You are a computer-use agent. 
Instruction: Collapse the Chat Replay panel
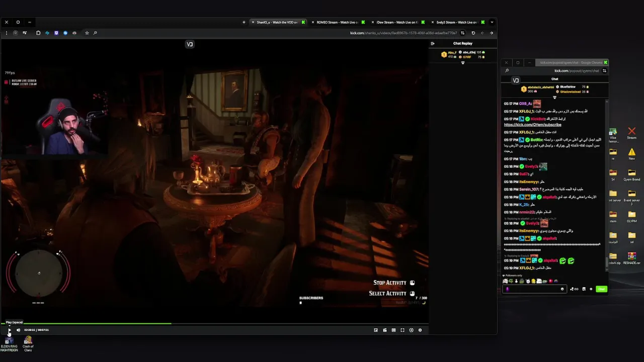click(x=432, y=43)
